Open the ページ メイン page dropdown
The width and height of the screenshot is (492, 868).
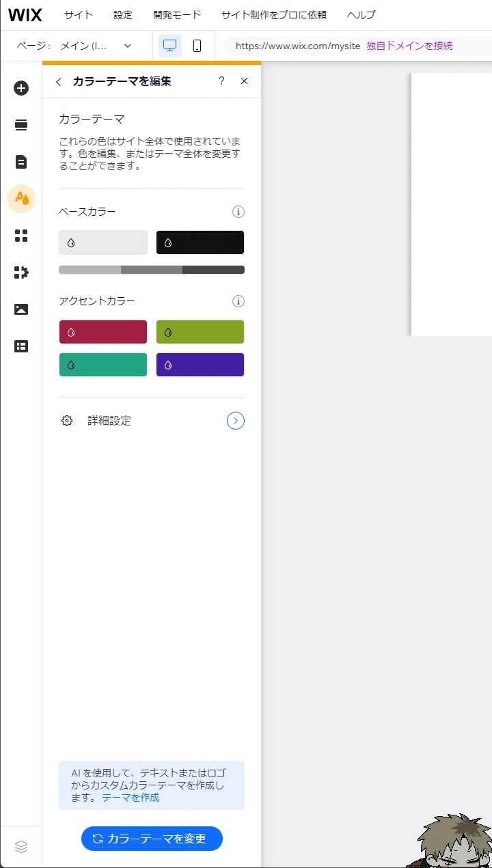point(96,46)
